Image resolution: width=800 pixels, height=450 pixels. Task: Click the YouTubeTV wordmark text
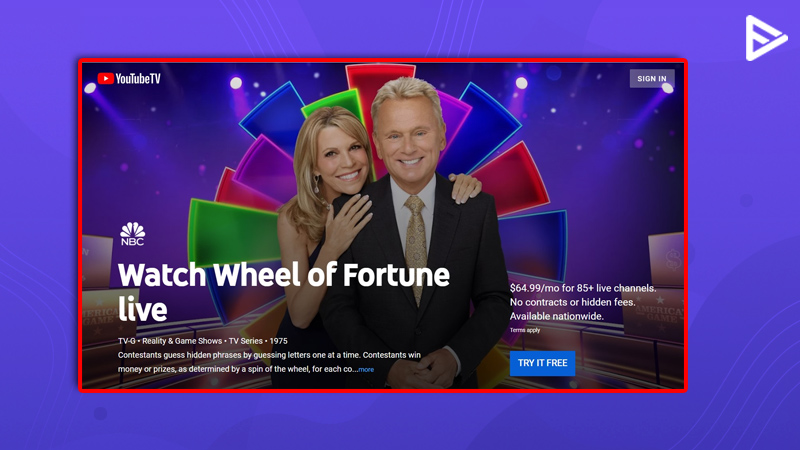pyautogui.click(x=138, y=79)
